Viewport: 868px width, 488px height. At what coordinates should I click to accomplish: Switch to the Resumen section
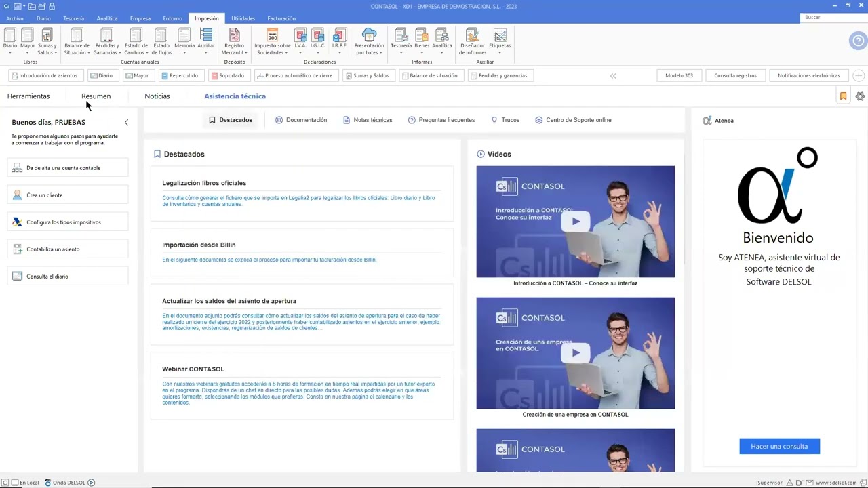click(x=96, y=96)
